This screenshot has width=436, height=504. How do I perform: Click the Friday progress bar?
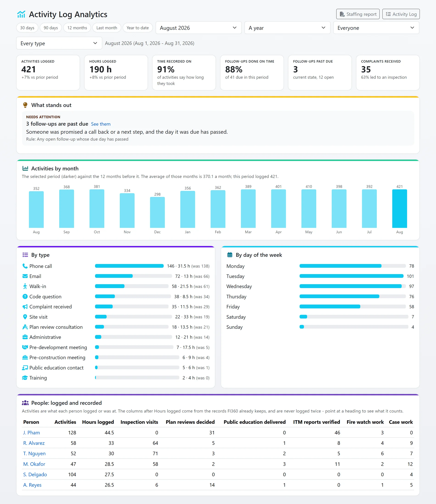click(x=352, y=306)
